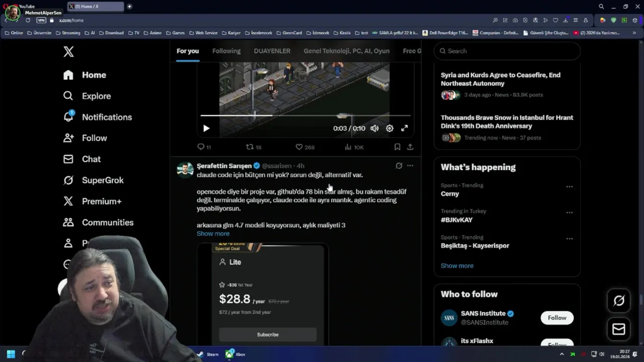
Task: Open Dell PowerEdge T16 bookmark
Action: coord(445,33)
